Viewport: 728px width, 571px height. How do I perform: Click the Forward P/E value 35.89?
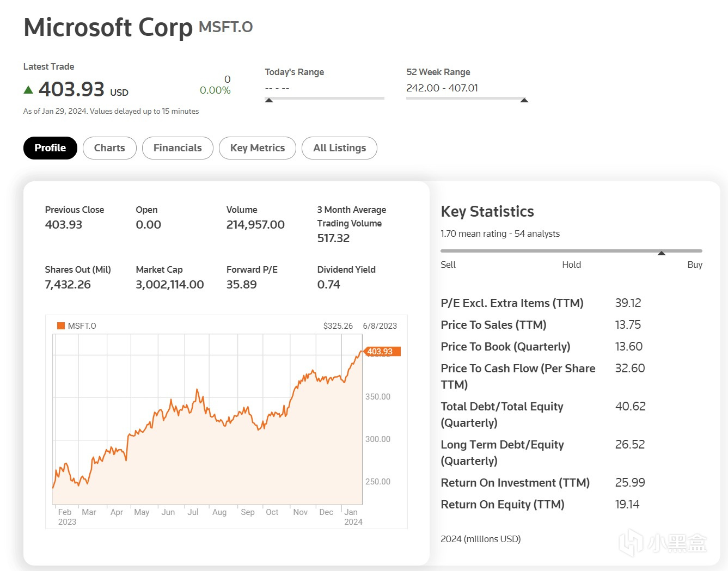tap(242, 285)
